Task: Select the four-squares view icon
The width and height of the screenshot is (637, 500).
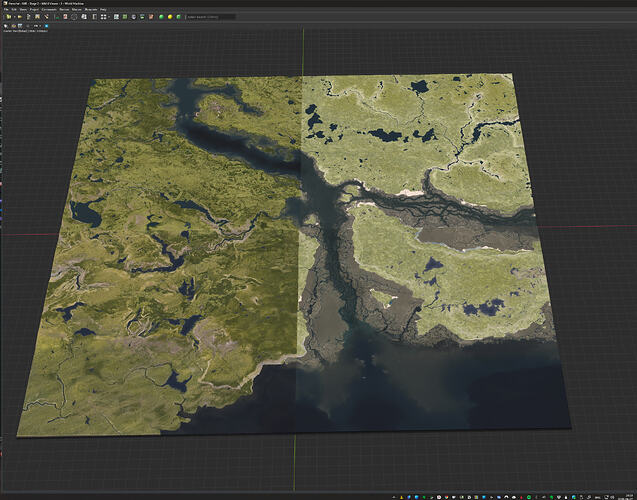Action: pos(103,17)
